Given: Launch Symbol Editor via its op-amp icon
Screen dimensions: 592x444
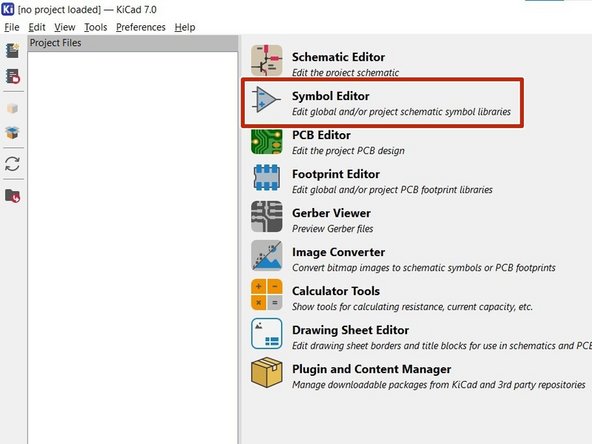Looking at the screenshot, I should point(267,100).
